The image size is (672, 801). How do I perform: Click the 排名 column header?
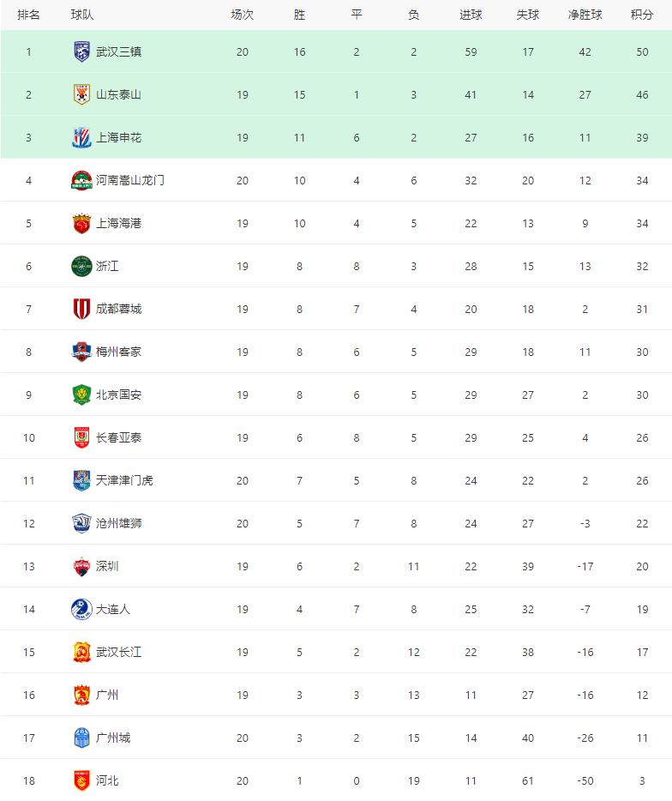(x=28, y=15)
